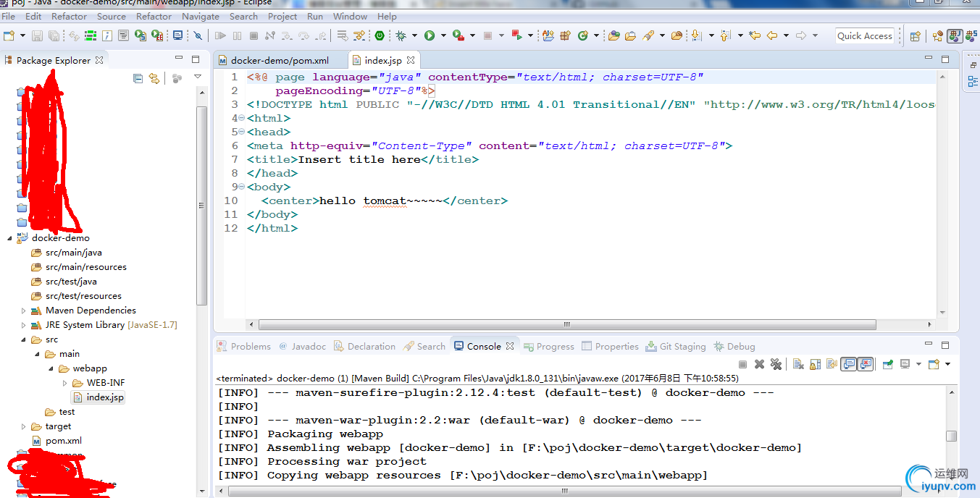
Task: Click the Debug bug icon in toolbar
Action: pyautogui.click(x=401, y=35)
